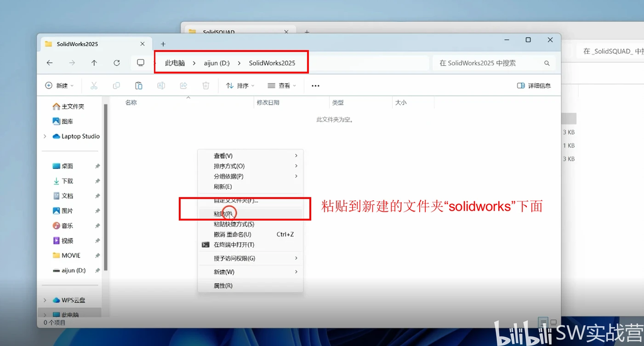Refresh the SolidWorks2025 folder view
Viewport: 644px width, 346px height.
coord(117,63)
